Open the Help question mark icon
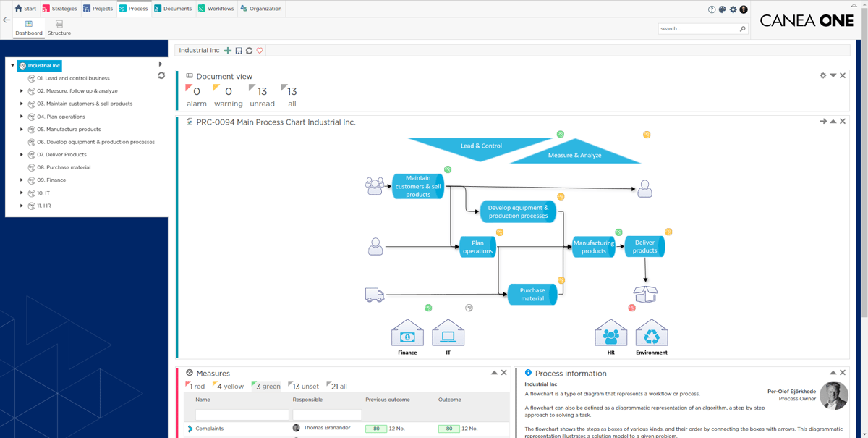Image resolution: width=868 pixels, height=438 pixels. click(711, 9)
